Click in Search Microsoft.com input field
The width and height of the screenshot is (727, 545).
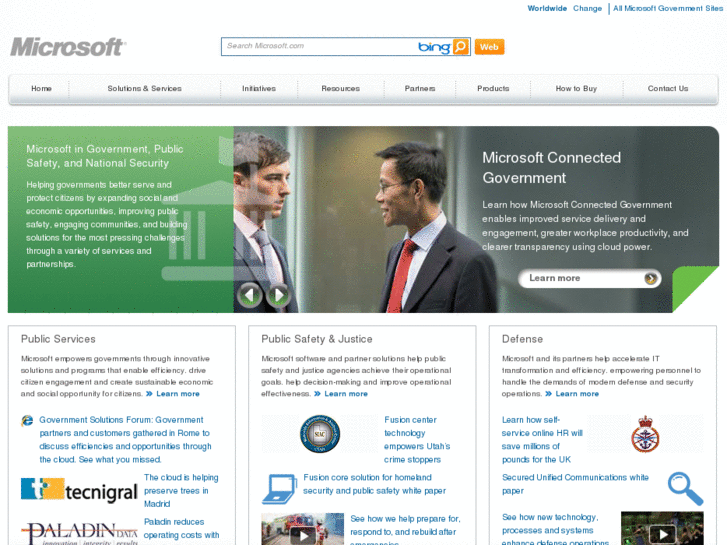320,46
